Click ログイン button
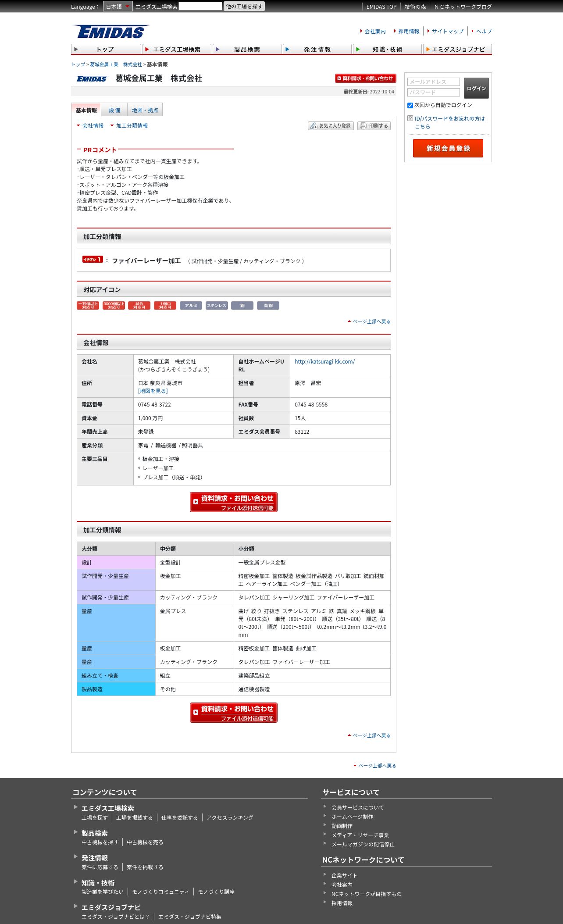 (x=476, y=88)
